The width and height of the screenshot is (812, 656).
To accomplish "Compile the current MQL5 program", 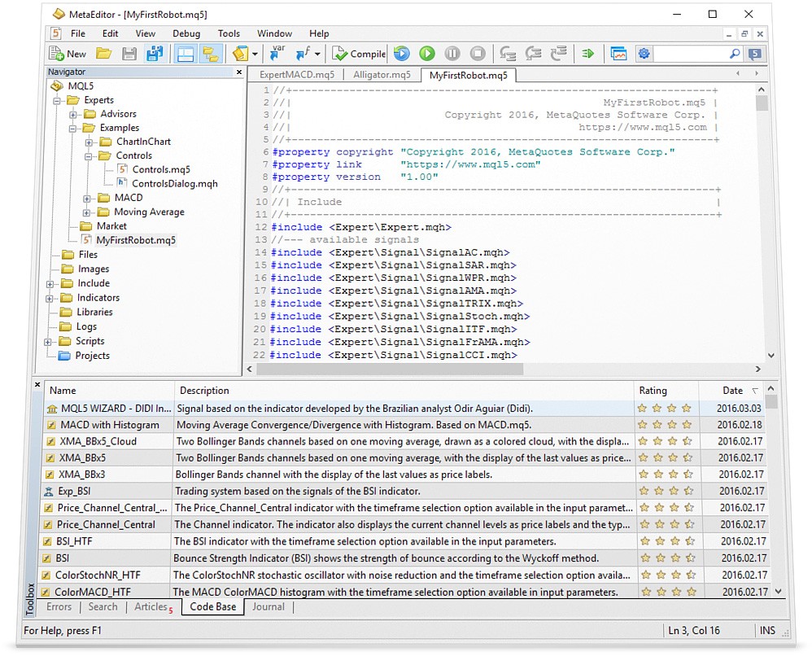I will tap(358, 53).
